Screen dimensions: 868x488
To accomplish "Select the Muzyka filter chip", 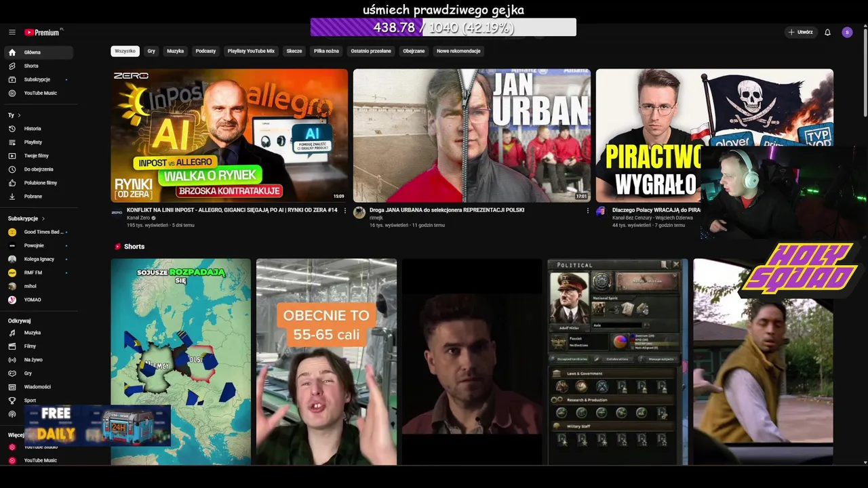I will 175,51.
